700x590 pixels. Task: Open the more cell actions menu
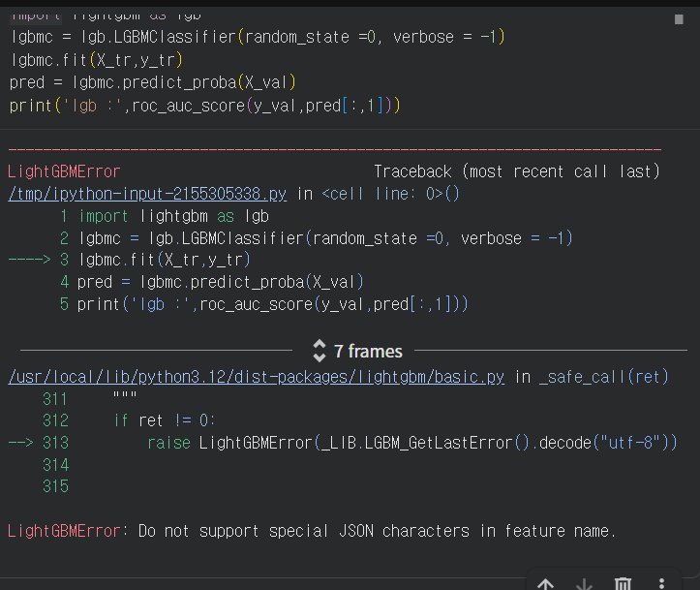[x=661, y=584]
